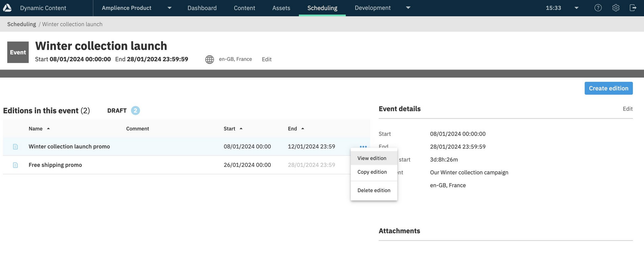Click the Editions in this event heading
This screenshot has width=644, height=275.
point(46,111)
